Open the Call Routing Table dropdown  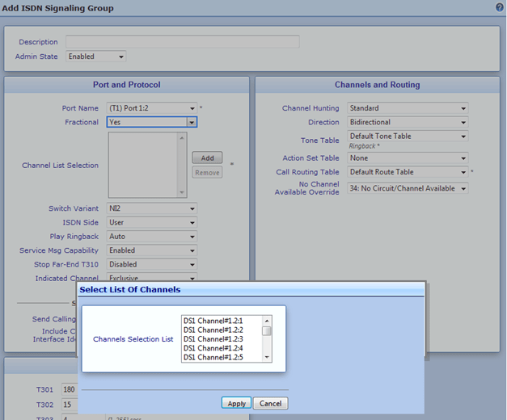[x=408, y=172]
